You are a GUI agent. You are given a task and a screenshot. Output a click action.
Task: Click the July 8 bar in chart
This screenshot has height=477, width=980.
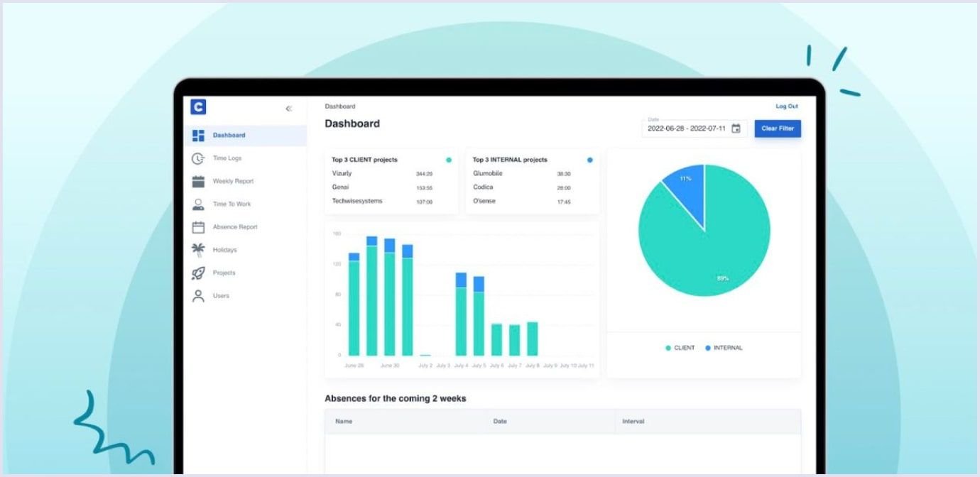[533, 339]
